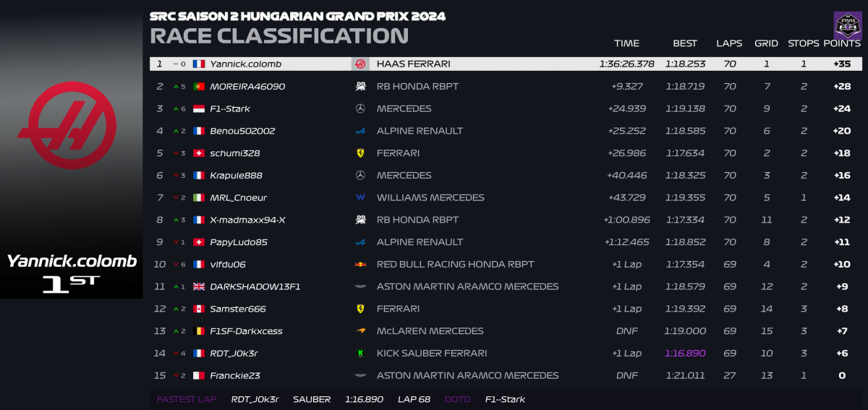This screenshot has height=410, width=868.
Task: Click driver name Krapule888 in the classification
Action: coord(236,176)
